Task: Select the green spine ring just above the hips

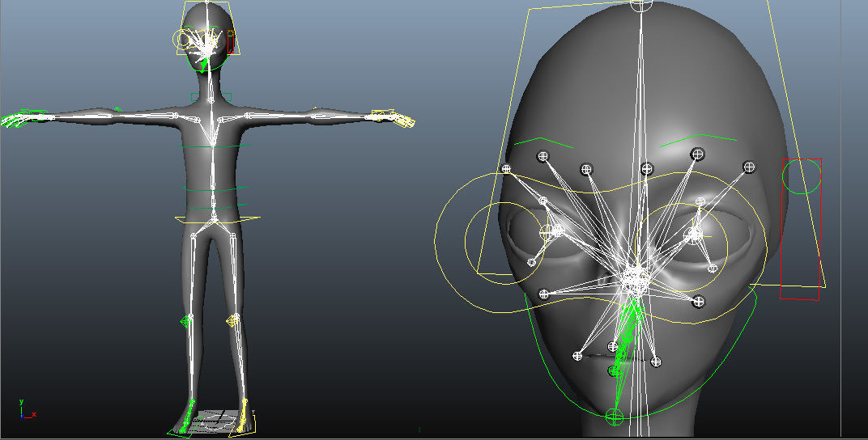Action: pos(216,207)
